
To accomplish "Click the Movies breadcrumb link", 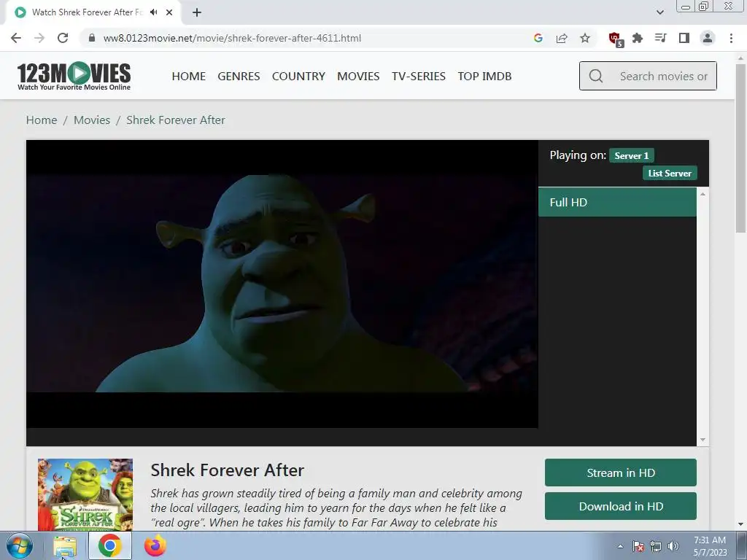I will [x=92, y=120].
